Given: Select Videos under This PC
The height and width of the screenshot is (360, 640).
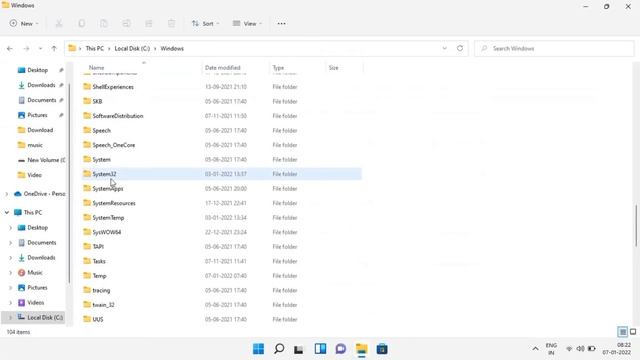Looking at the screenshot, I should tap(36, 302).
